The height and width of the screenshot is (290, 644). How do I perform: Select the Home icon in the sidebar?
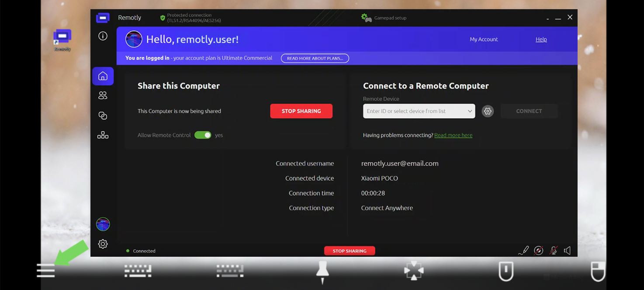click(103, 76)
